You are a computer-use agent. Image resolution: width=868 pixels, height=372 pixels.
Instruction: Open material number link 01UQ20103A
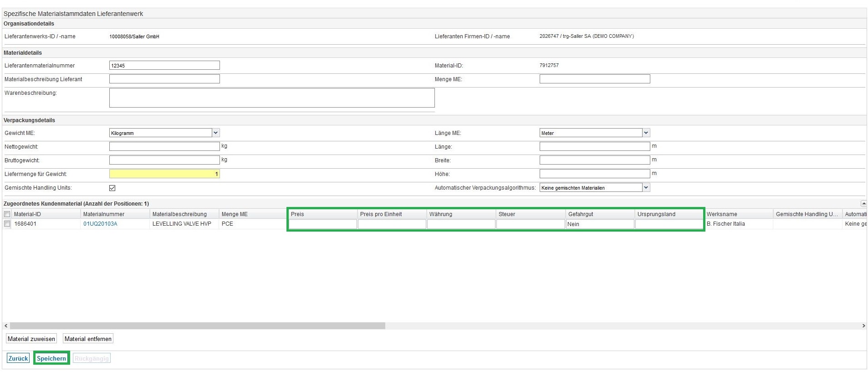point(100,224)
